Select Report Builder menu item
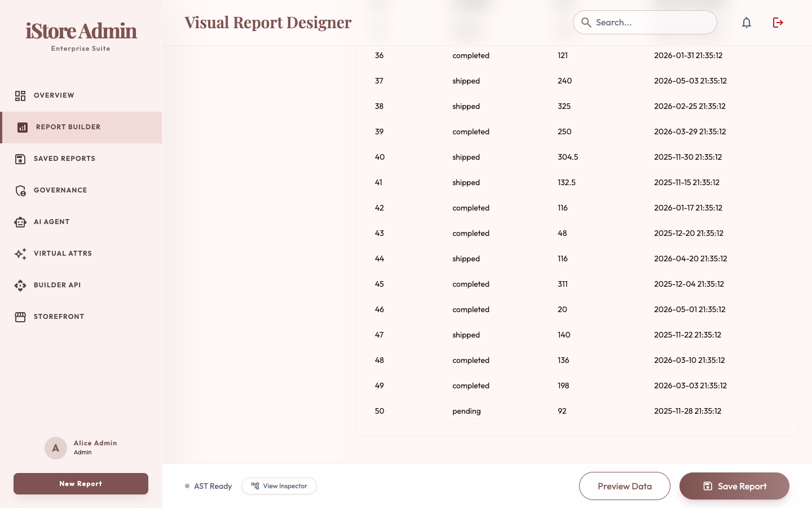The image size is (812, 508). (x=81, y=127)
